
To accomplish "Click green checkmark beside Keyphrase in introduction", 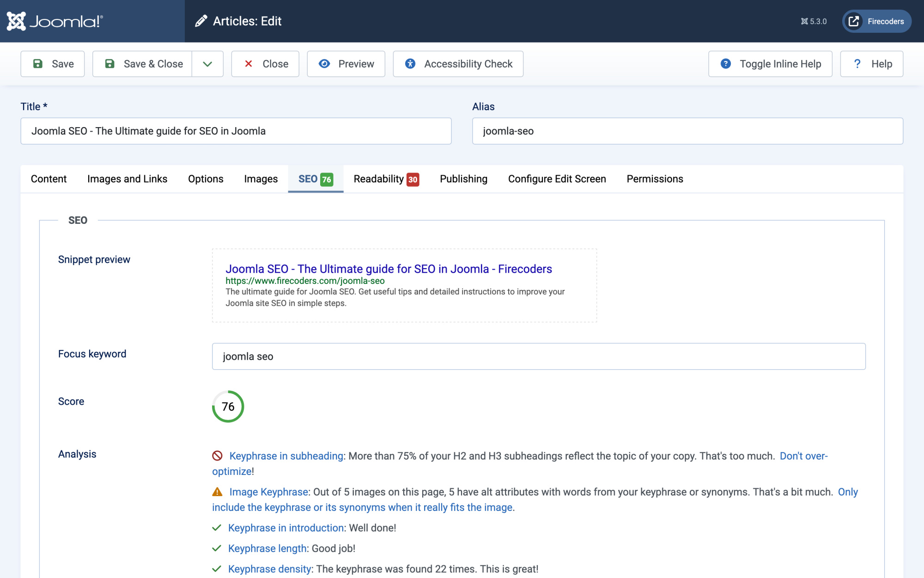I will pos(216,528).
